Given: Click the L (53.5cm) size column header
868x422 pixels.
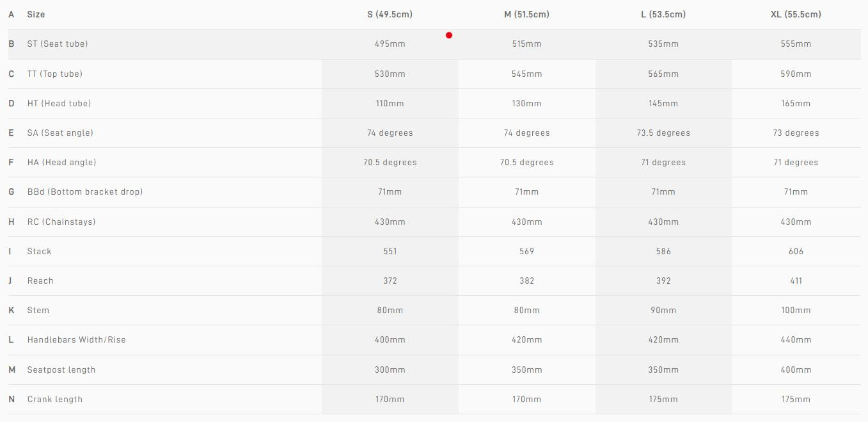Looking at the screenshot, I should coord(663,14).
